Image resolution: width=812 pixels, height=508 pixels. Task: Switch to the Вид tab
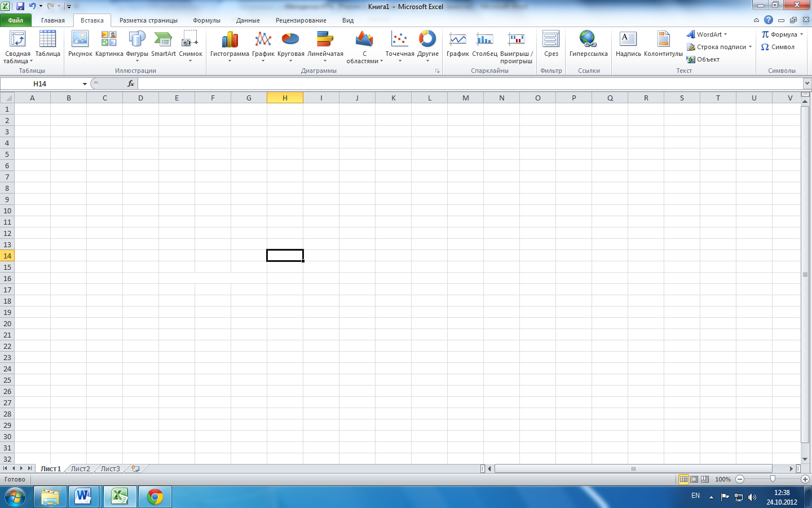348,20
